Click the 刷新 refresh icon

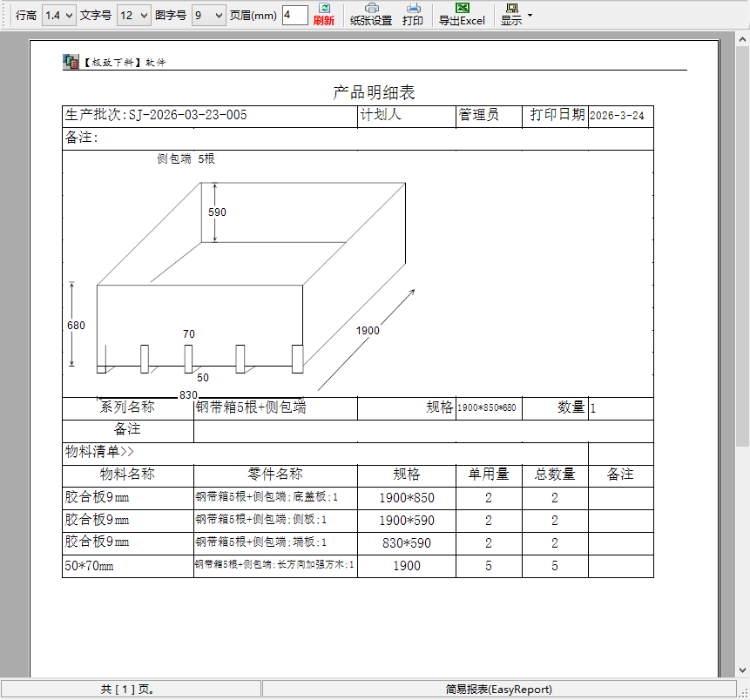323,9
